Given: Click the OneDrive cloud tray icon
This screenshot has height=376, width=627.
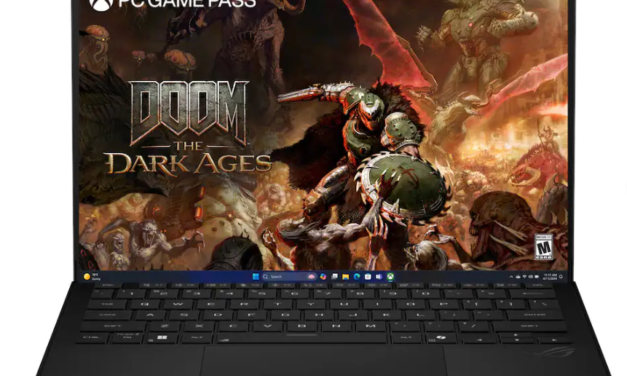Looking at the screenshot, I should click(x=518, y=277).
